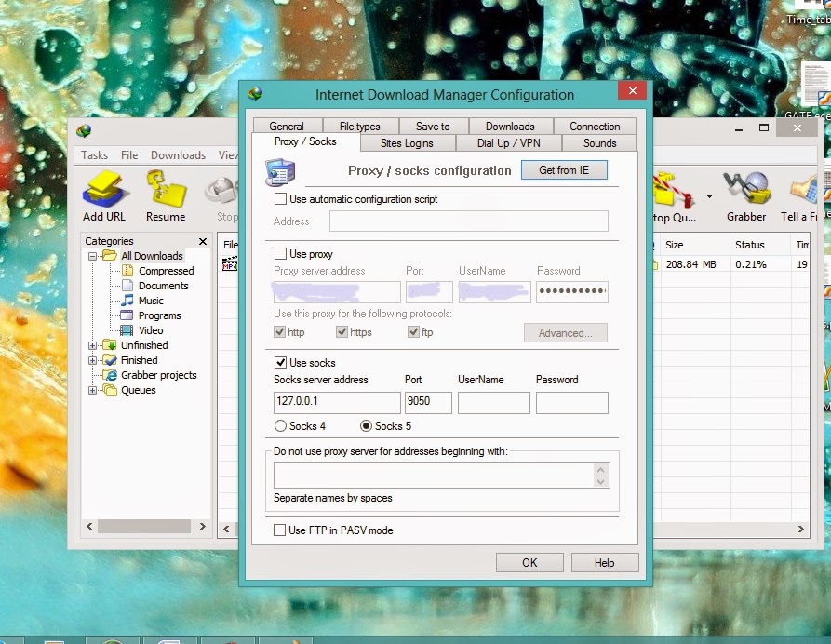Open the File menu in IDM

tap(128, 155)
